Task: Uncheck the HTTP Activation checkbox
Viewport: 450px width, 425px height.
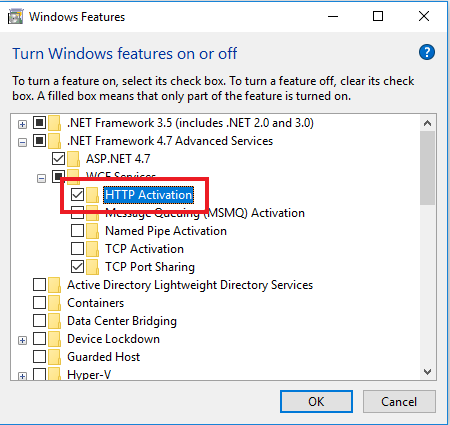Action: click(x=77, y=195)
